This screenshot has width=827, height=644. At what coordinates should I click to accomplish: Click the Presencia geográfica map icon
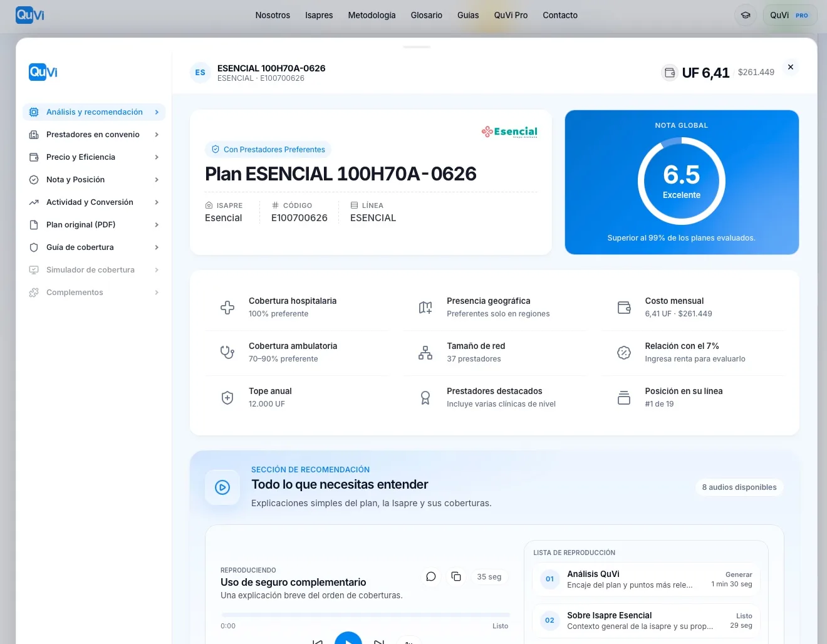pos(425,307)
